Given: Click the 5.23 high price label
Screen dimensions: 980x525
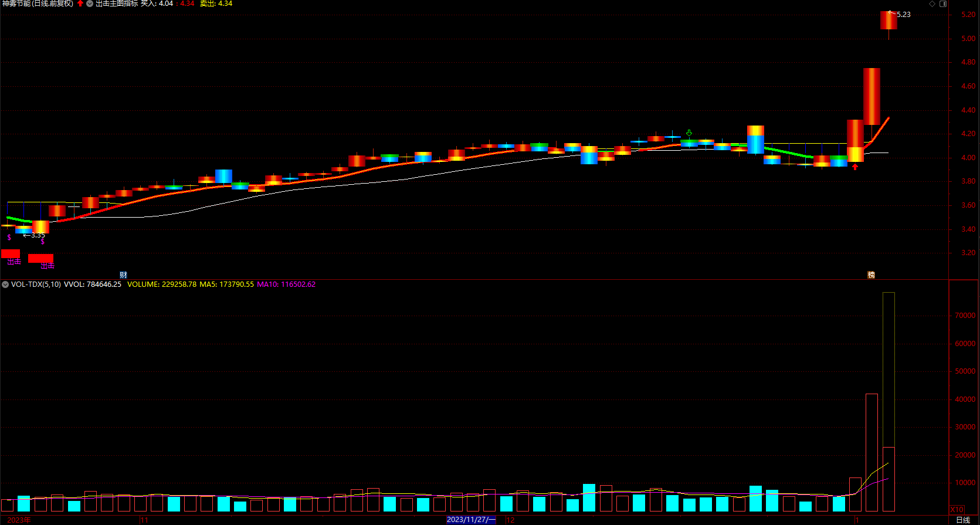Looking at the screenshot, I should click(x=903, y=15).
